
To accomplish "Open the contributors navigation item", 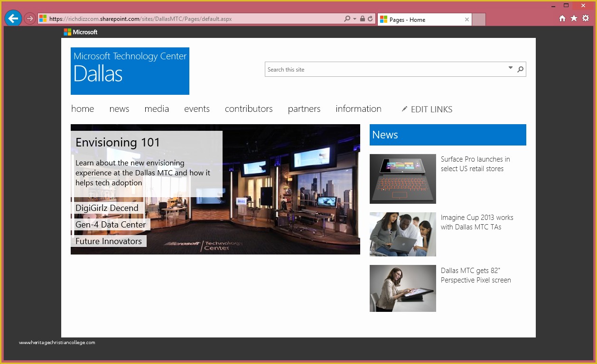I will tap(249, 109).
